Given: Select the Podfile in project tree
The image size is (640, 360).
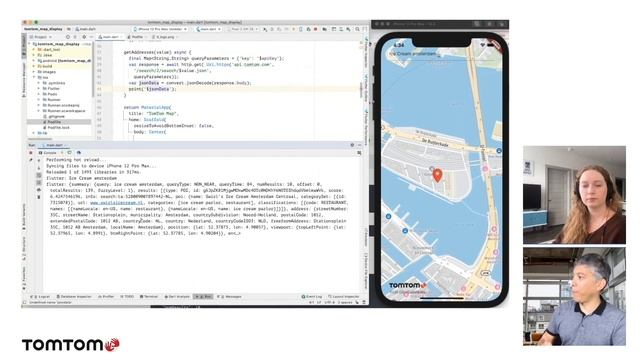Looking at the screenshot, I should coord(59,122).
